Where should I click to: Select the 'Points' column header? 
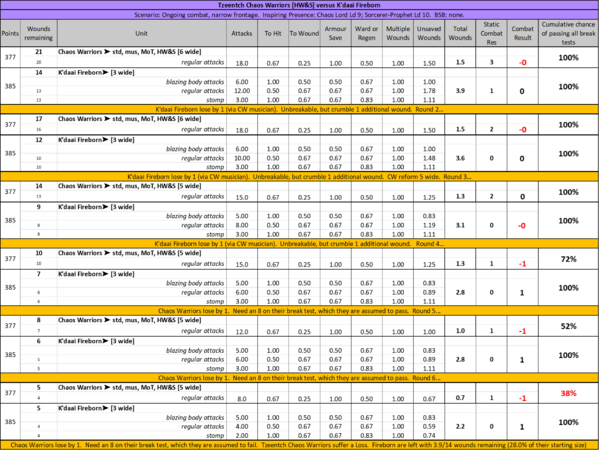click(x=10, y=33)
